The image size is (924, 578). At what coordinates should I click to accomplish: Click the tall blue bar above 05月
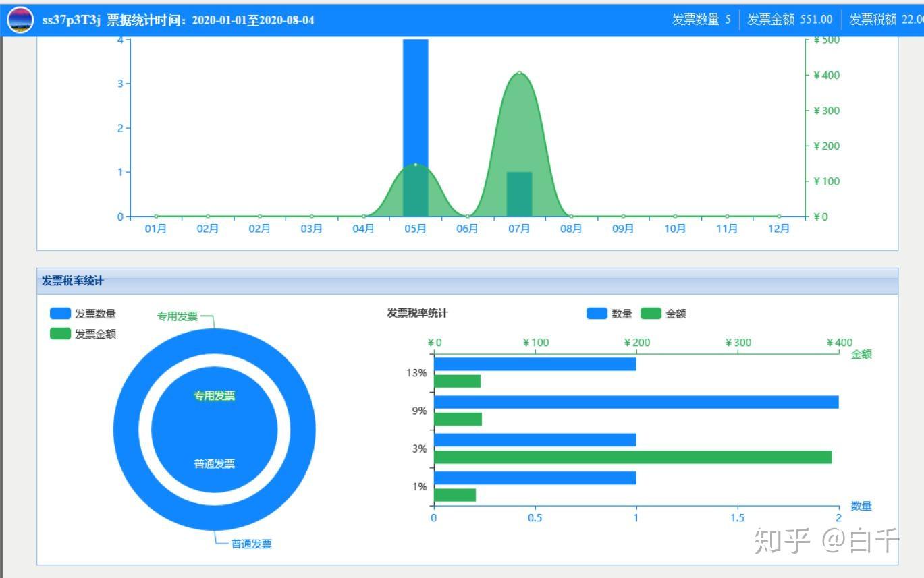(x=415, y=101)
